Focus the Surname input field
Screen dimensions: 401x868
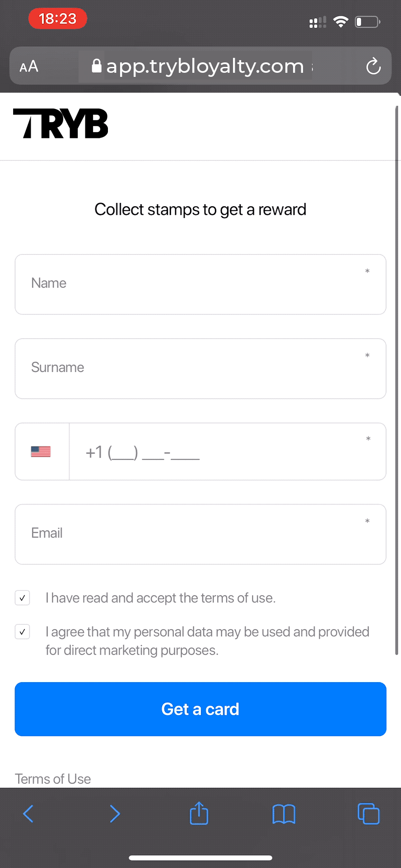[200, 368]
